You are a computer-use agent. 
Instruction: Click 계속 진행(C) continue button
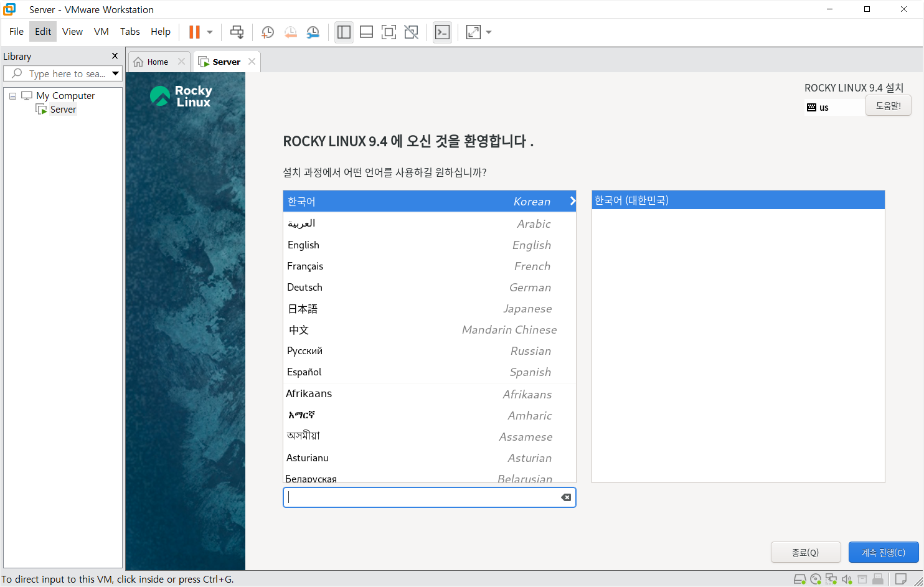(884, 553)
